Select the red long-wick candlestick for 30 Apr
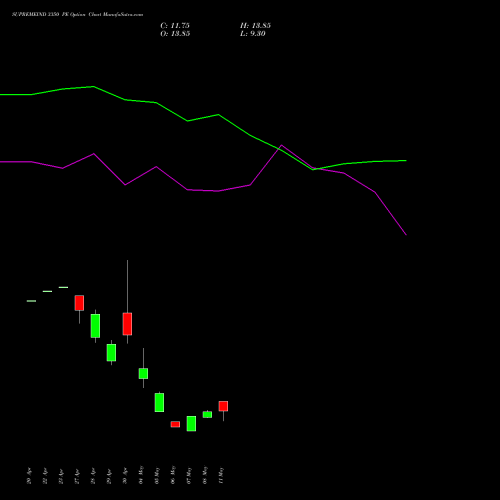500x500 pixels. pos(127,324)
